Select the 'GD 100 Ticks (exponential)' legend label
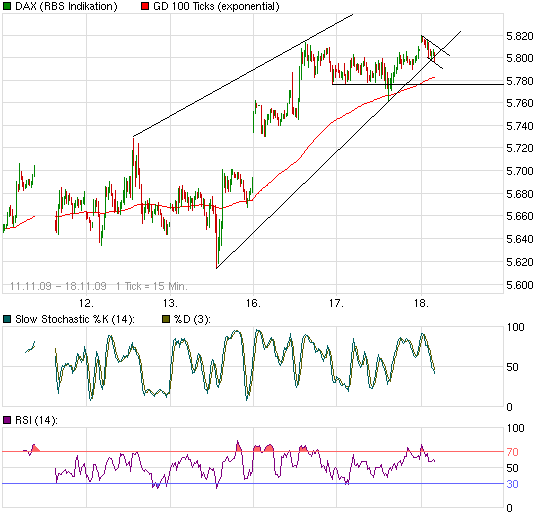545x516 pixels. [216, 6]
